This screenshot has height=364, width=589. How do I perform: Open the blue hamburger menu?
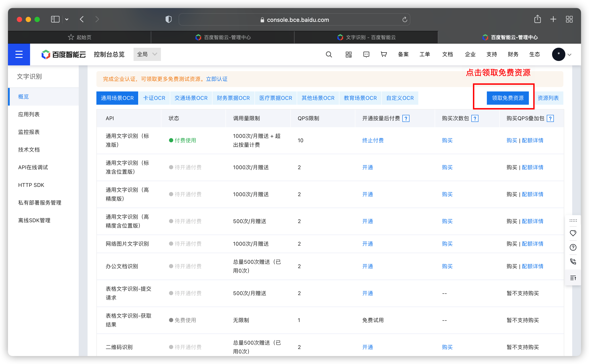(x=19, y=54)
